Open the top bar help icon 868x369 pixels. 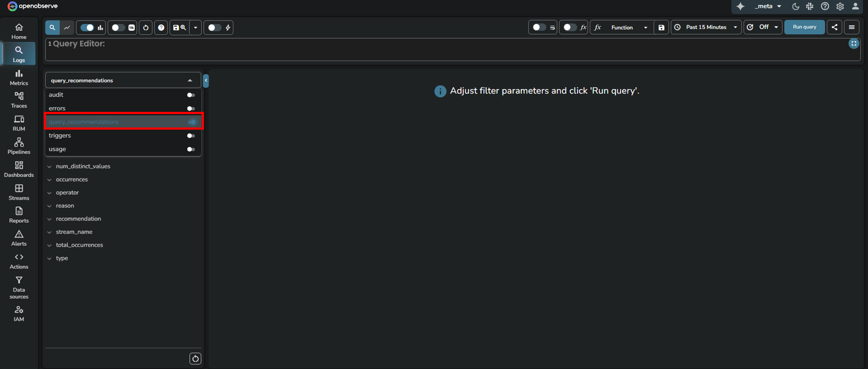click(x=825, y=6)
